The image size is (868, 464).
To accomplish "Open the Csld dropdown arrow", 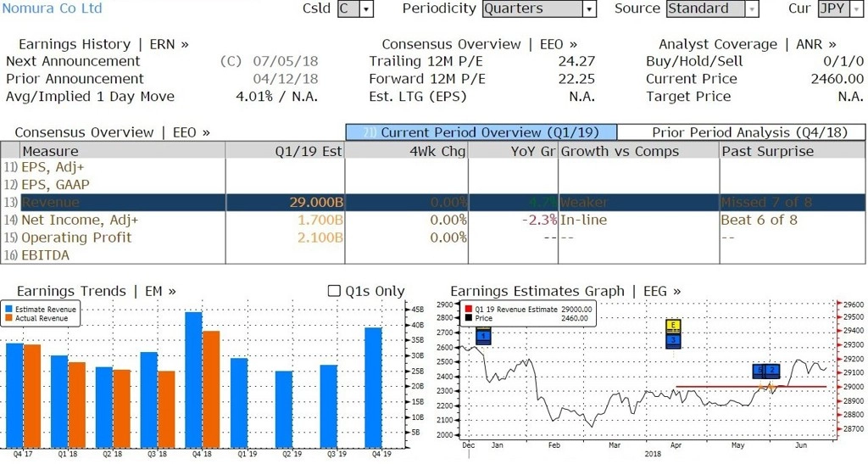I will [x=366, y=8].
